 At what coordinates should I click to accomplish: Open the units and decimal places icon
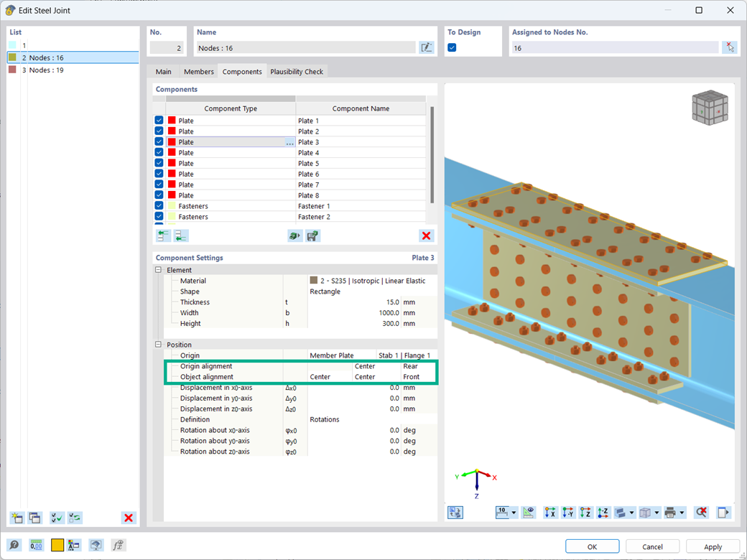[36, 545]
